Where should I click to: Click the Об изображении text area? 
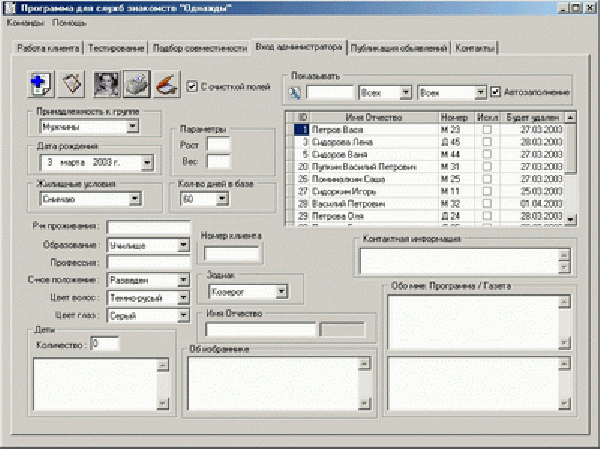(273, 384)
